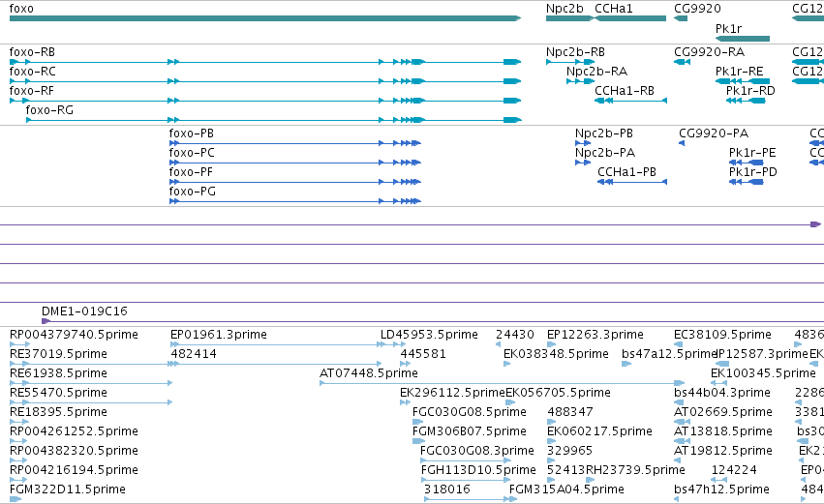Select the CG9920-PA protein label
The width and height of the screenshot is (824, 504).
(714, 133)
